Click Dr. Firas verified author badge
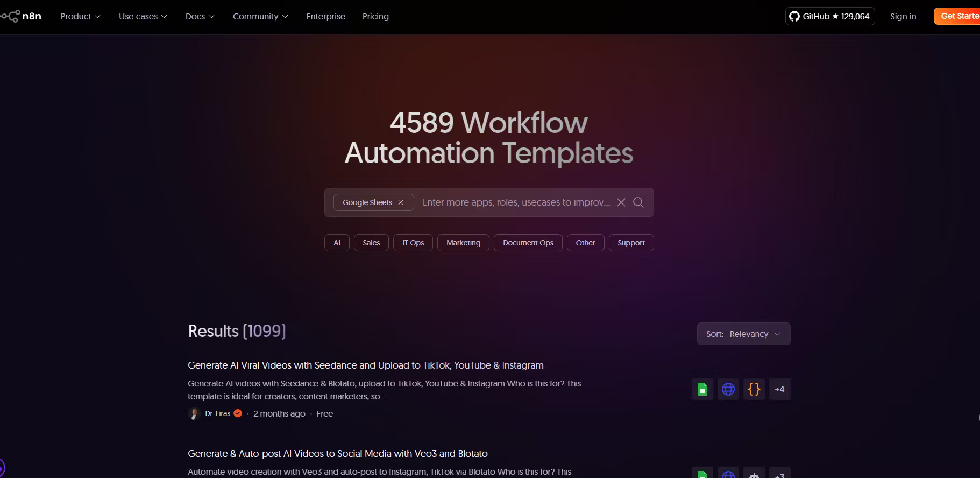 click(238, 413)
